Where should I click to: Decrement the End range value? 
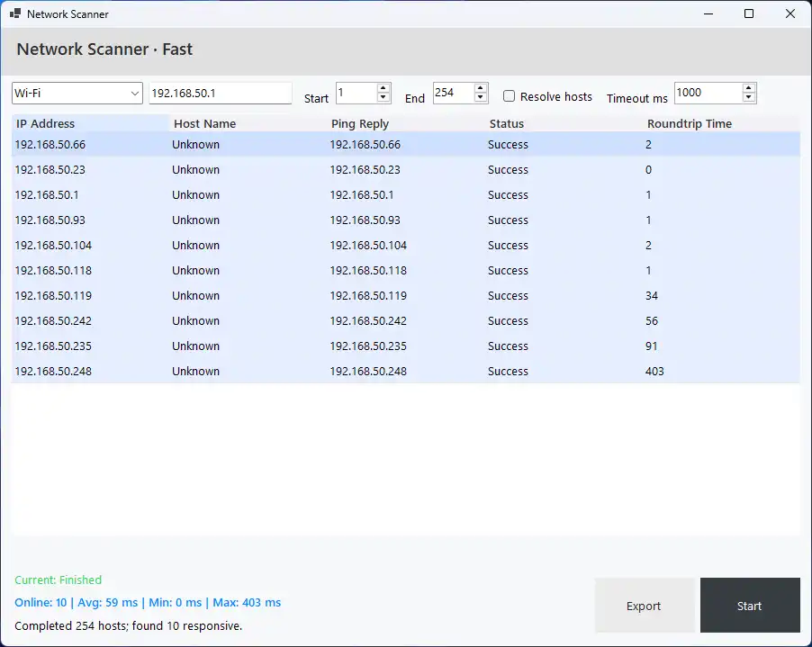479,97
